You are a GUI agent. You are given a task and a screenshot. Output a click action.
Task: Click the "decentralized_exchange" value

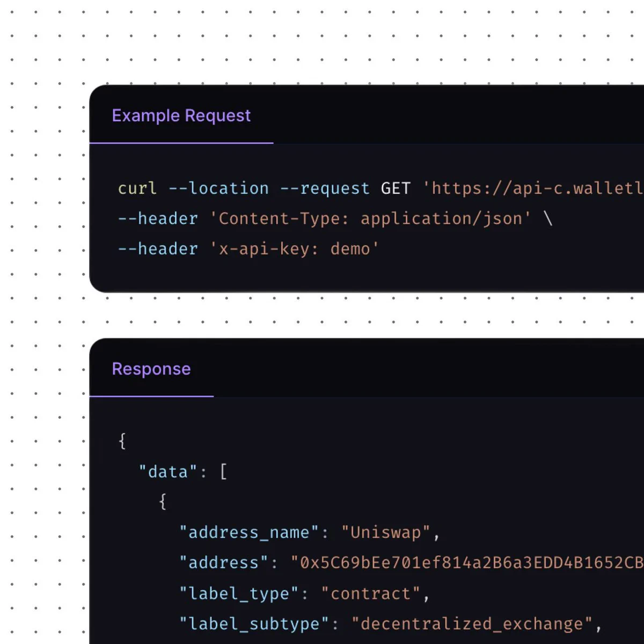click(x=472, y=624)
